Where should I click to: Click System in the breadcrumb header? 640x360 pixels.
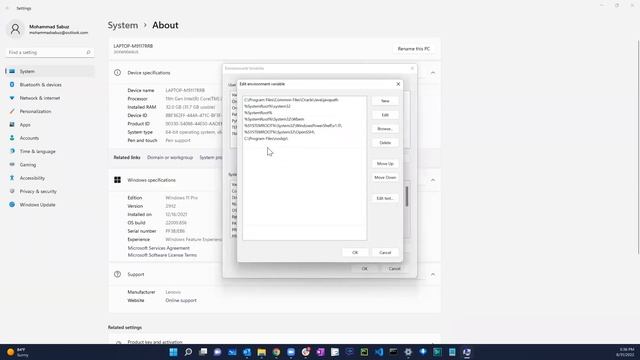(123, 25)
